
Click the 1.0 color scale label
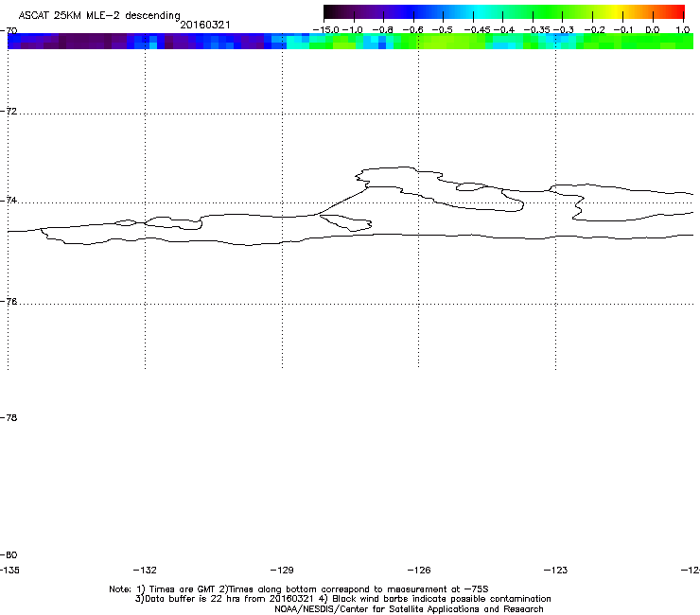click(x=683, y=30)
